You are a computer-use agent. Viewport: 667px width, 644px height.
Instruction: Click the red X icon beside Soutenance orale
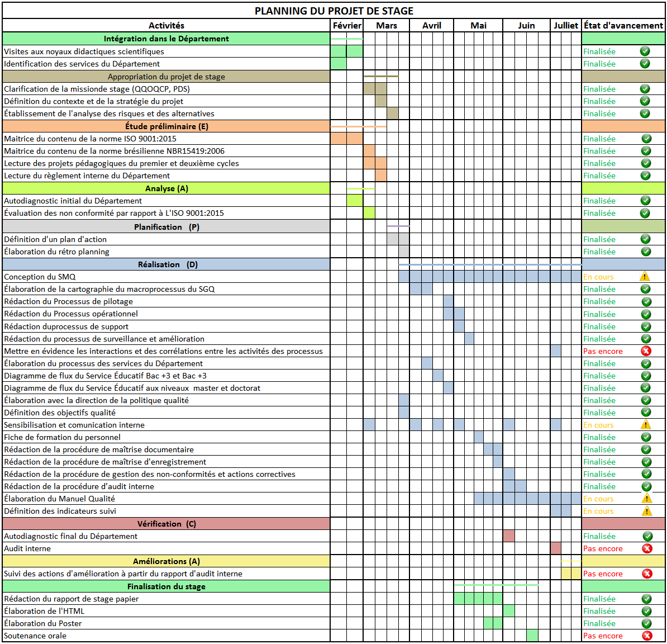click(647, 636)
